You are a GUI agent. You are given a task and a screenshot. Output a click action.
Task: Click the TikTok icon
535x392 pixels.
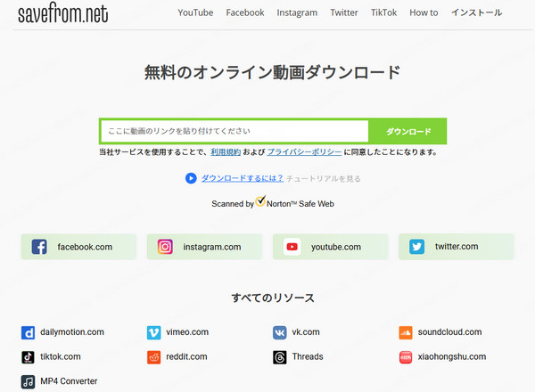pyautogui.click(x=28, y=357)
